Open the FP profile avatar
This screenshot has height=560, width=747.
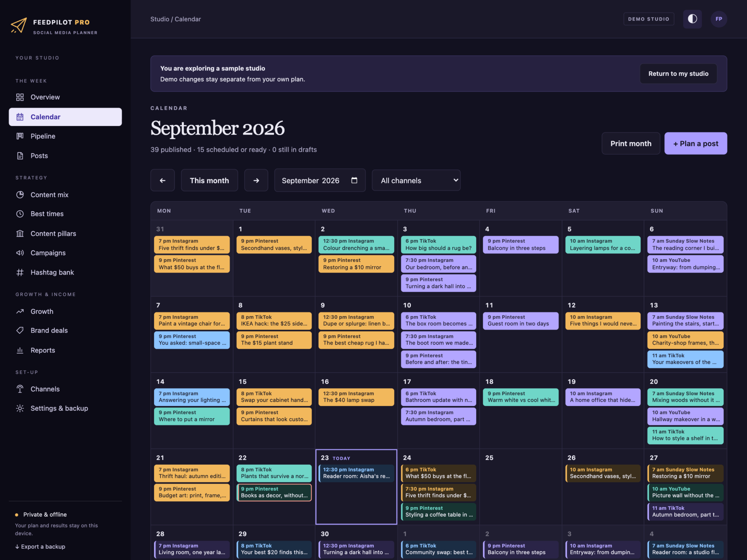point(719,19)
